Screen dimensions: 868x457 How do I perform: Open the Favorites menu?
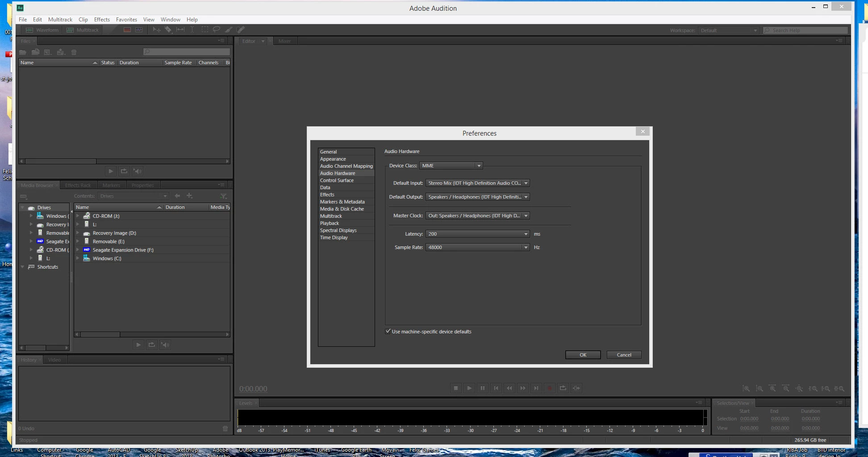[x=126, y=20]
